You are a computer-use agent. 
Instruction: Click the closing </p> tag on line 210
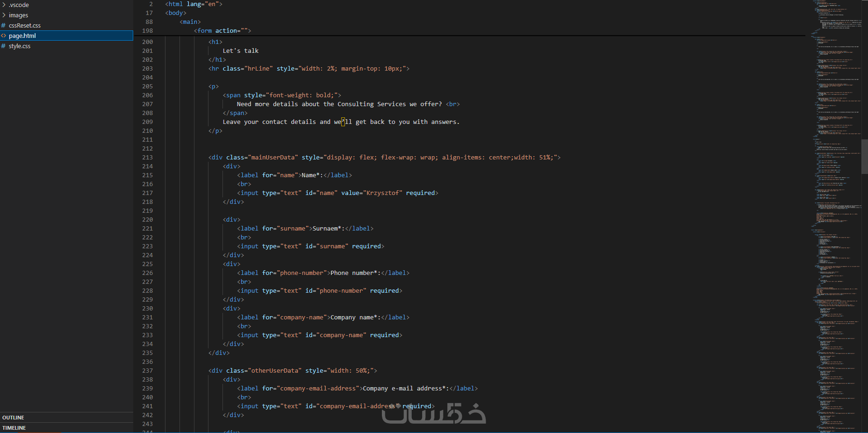pyautogui.click(x=215, y=131)
